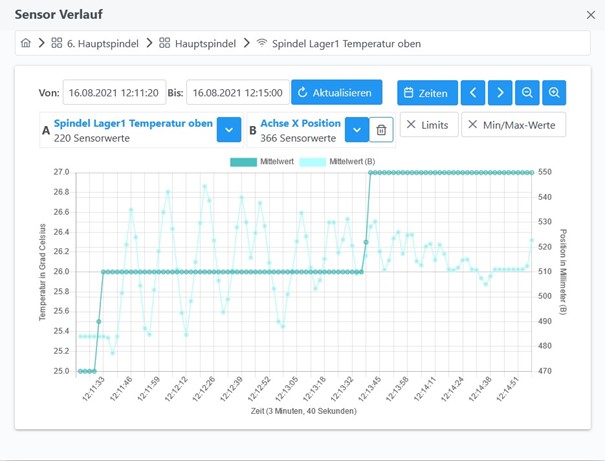This screenshot has width=605, height=461.
Task: Expand sensor B selection dropdown
Action: pyautogui.click(x=357, y=130)
